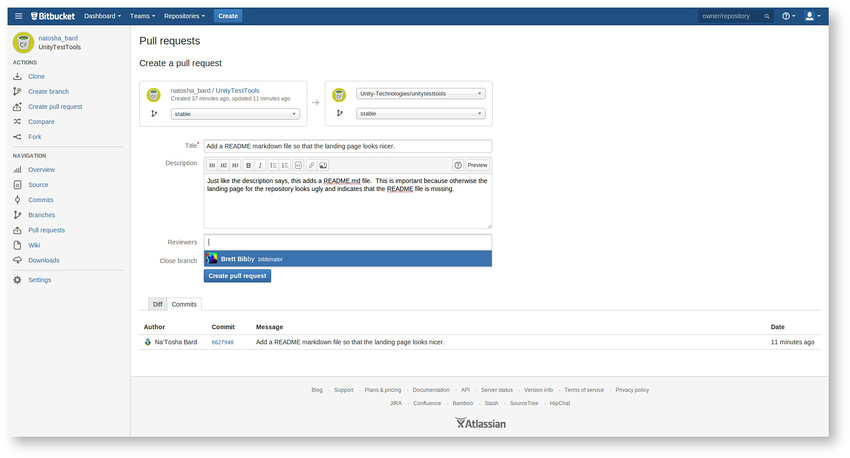Open the hamburger menu in header
Screen dimensions: 850x458
click(x=18, y=16)
